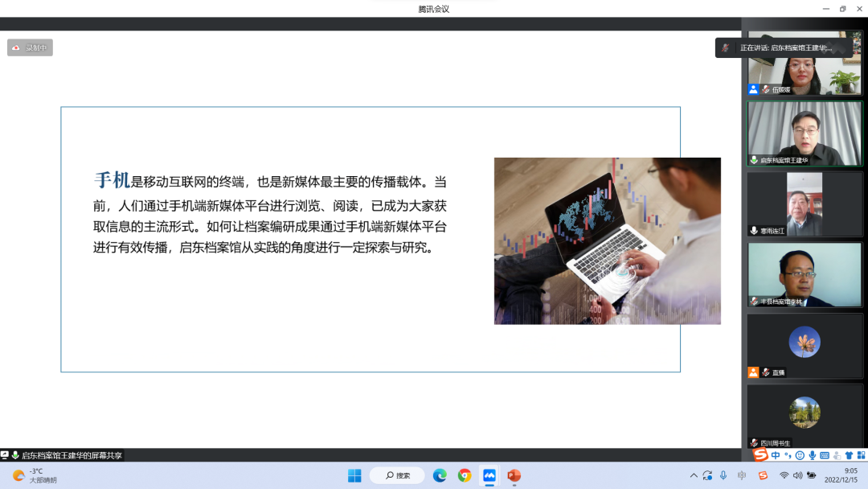Open Sogou skin shirt icon

click(x=850, y=455)
